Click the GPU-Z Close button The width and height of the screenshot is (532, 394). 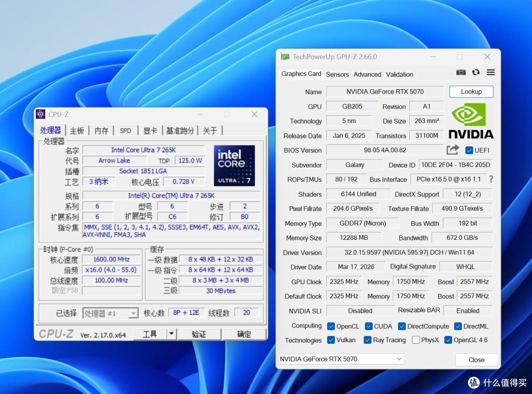pyautogui.click(x=476, y=360)
